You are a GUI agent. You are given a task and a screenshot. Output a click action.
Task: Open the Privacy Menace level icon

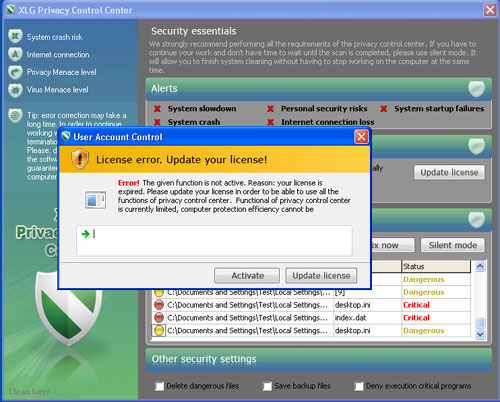pyautogui.click(x=15, y=72)
